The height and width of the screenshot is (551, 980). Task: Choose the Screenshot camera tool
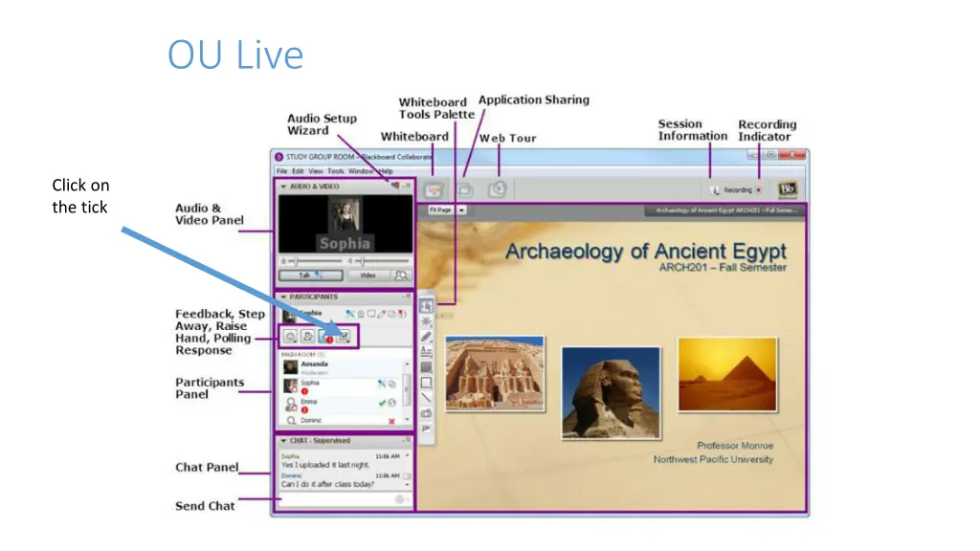(426, 413)
